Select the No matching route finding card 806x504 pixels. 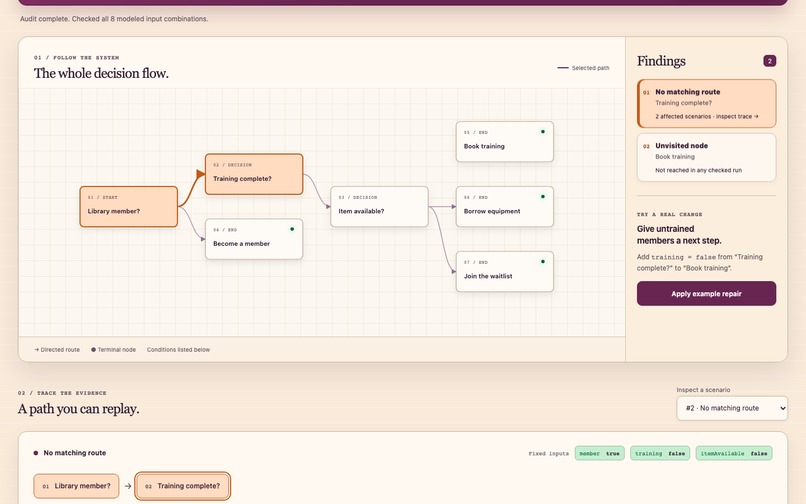[x=706, y=103]
